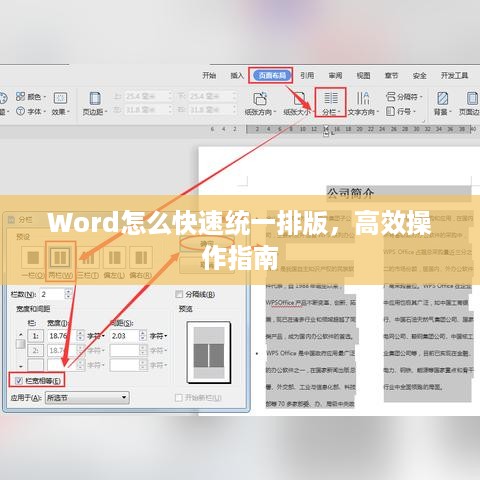Go to the 安全 tab
This screenshot has width=480, height=480.
point(419,76)
